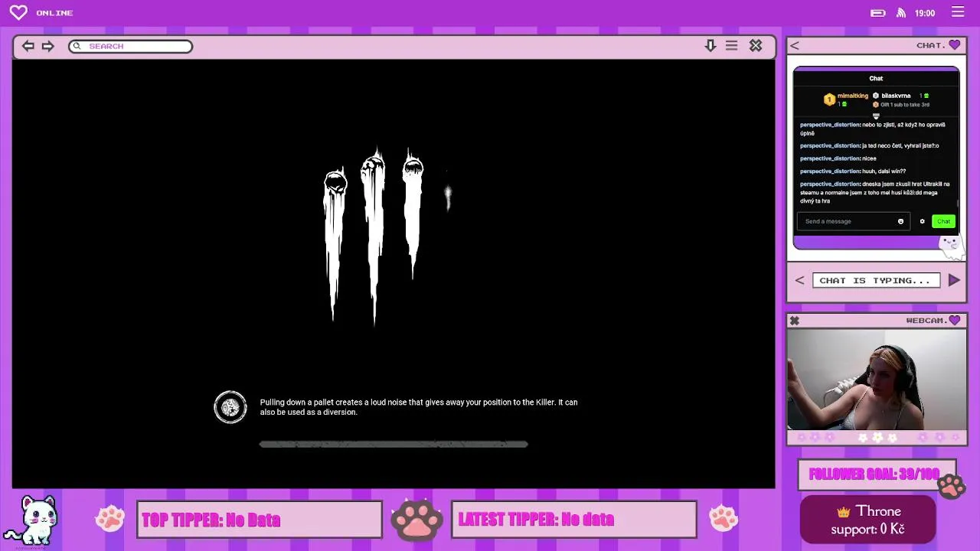Image resolution: width=980 pixels, height=551 pixels.
Task: Click the back arrow in the CHAT header
Action: point(795,45)
